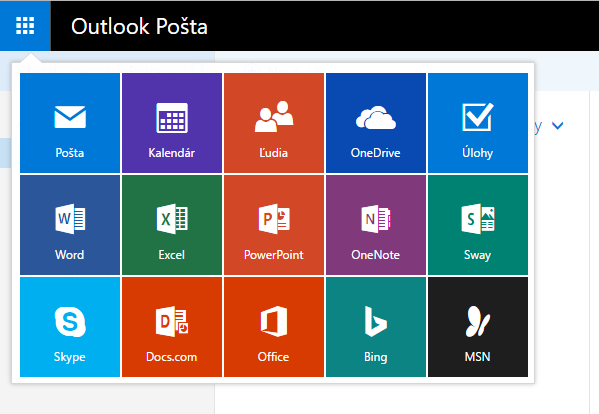Launch Word from the app grid

point(70,225)
